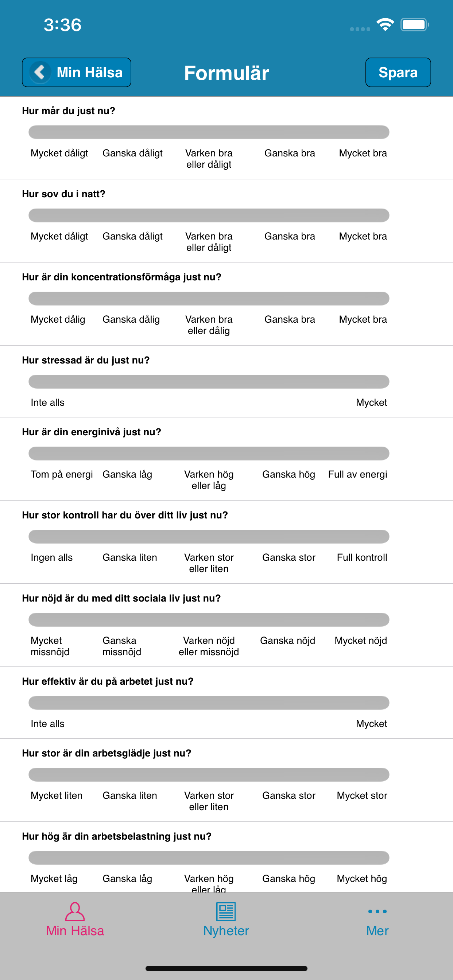Tap the Wi-Fi status icon
Image resolution: width=453 pixels, height=980 pixels.
click(385, 25)
